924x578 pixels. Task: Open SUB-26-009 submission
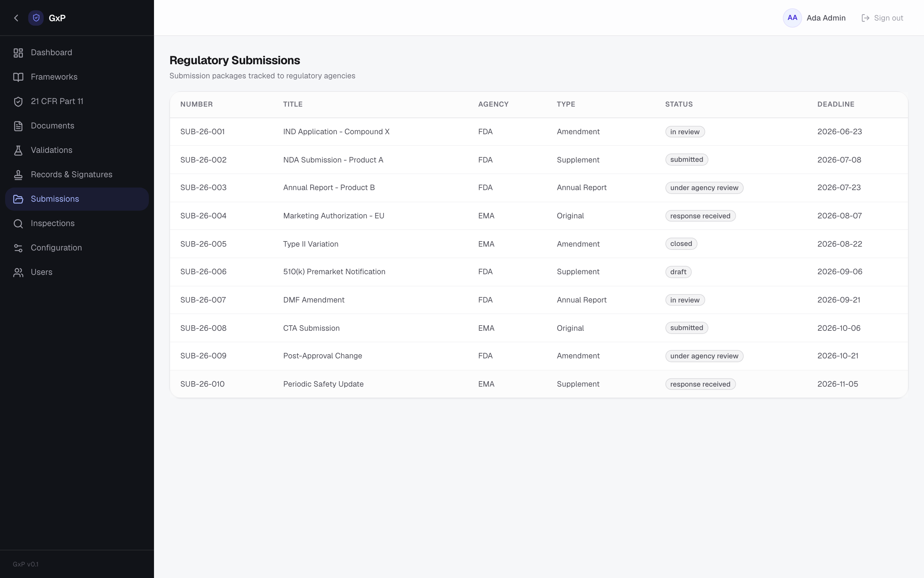[203, 356]
